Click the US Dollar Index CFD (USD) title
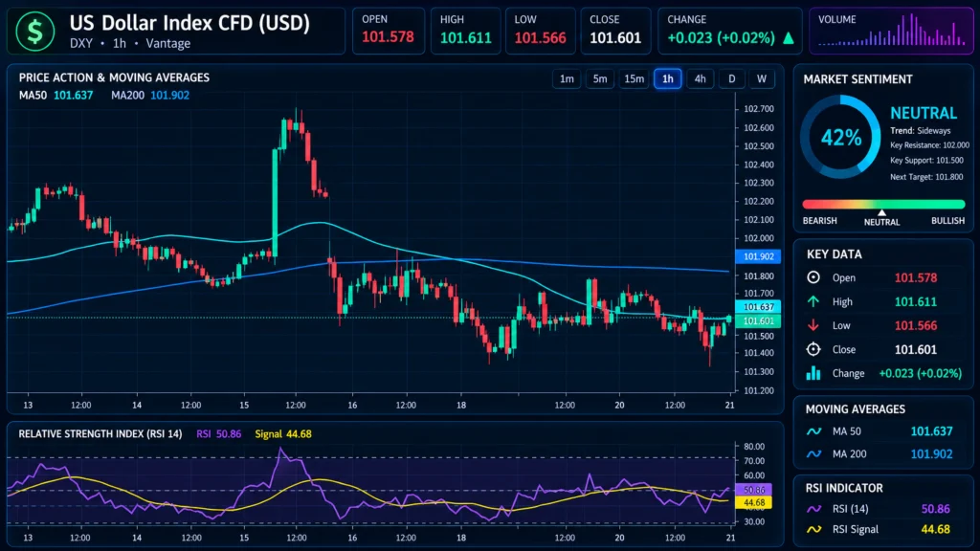 [189, 23]
